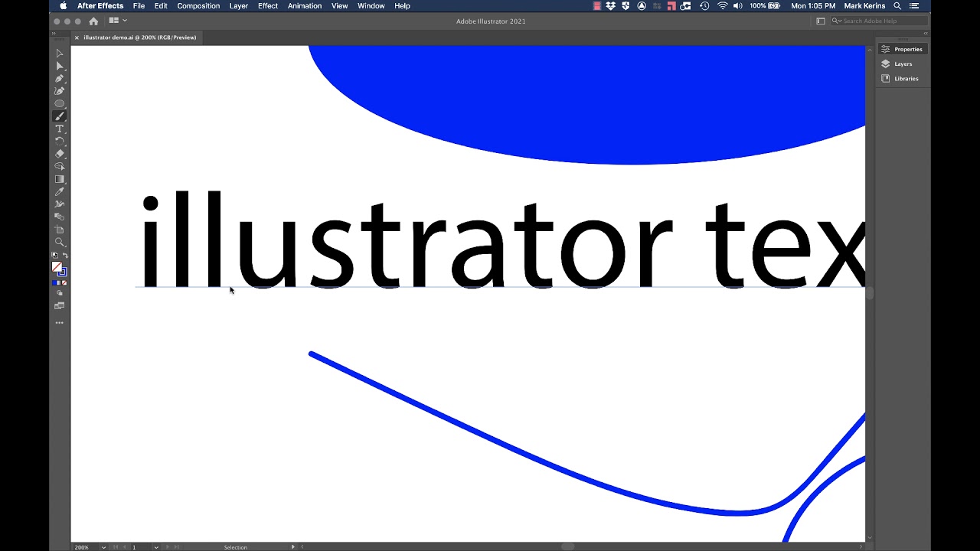Select the Paintbrush tool
Image resolution: width=980 pixels, height=551 pixels.
(x=59, y=116)
